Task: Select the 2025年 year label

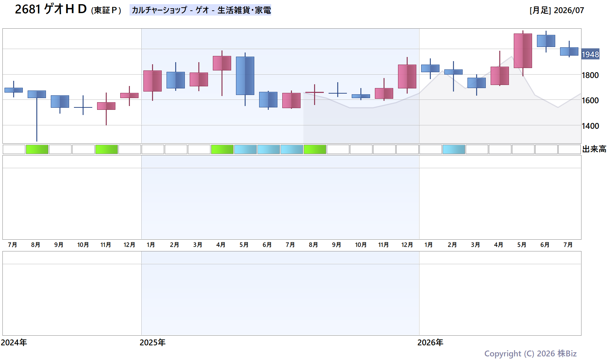Action: [x=152, y=343]
